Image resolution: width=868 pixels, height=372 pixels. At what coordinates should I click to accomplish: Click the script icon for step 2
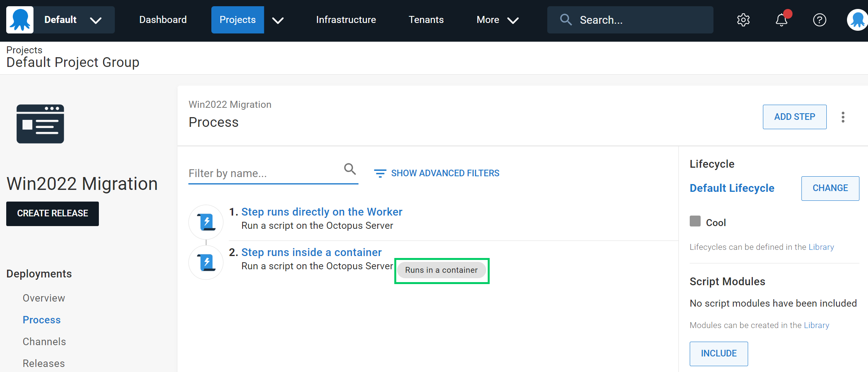click(x=206, y=263)
